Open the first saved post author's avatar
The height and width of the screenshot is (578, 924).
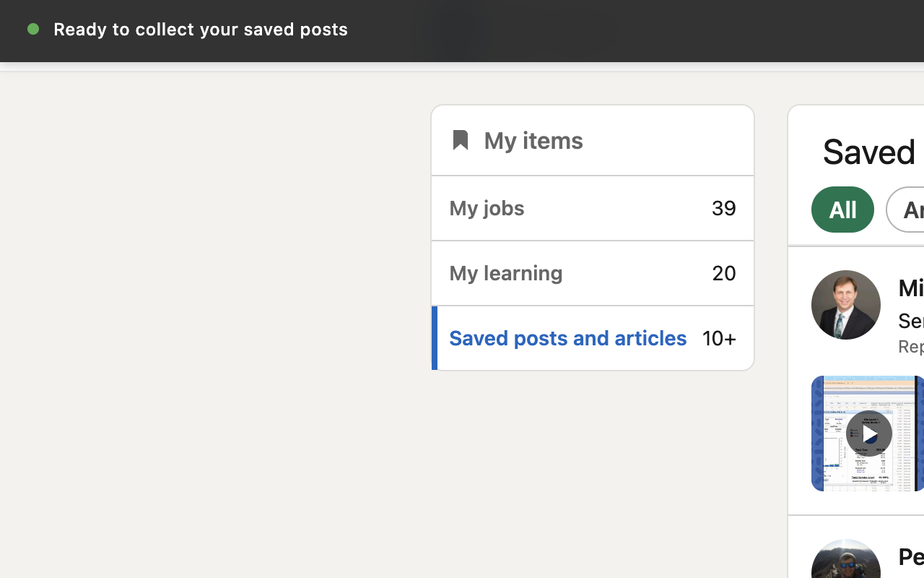[846, 305]
